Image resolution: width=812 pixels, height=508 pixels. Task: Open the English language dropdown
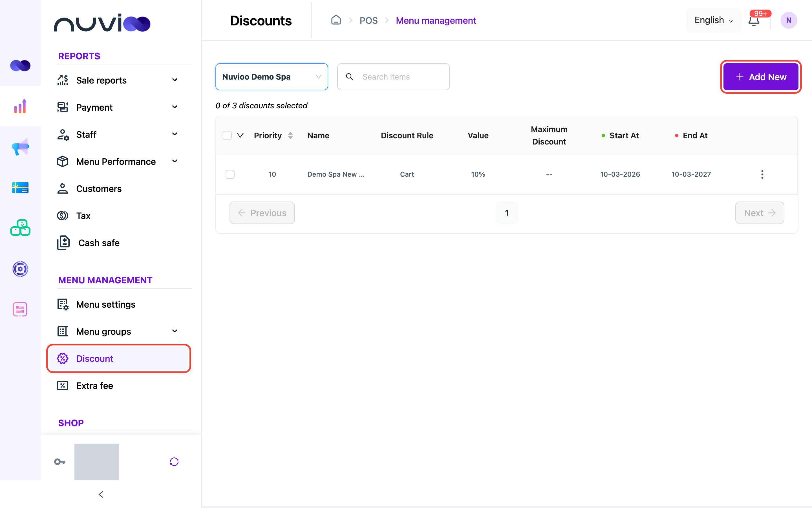tap(713, 20)
